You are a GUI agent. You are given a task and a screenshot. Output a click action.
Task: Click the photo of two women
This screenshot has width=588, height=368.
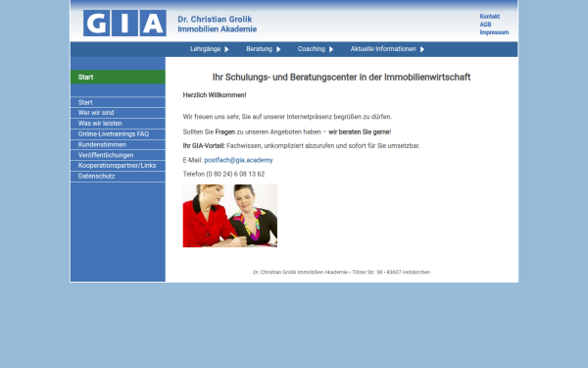(x=230, y=216)
